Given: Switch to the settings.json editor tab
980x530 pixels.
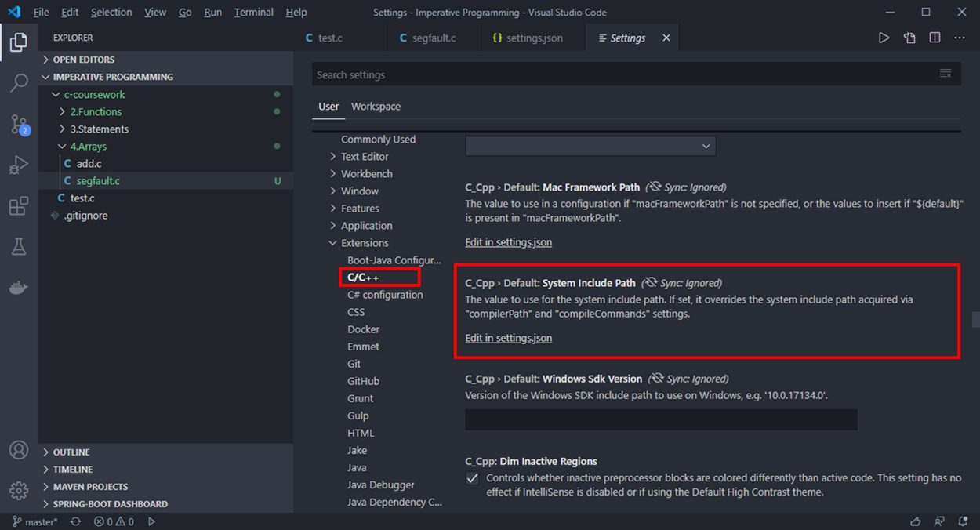Looking at the screenshot, I should click(534, 38).
